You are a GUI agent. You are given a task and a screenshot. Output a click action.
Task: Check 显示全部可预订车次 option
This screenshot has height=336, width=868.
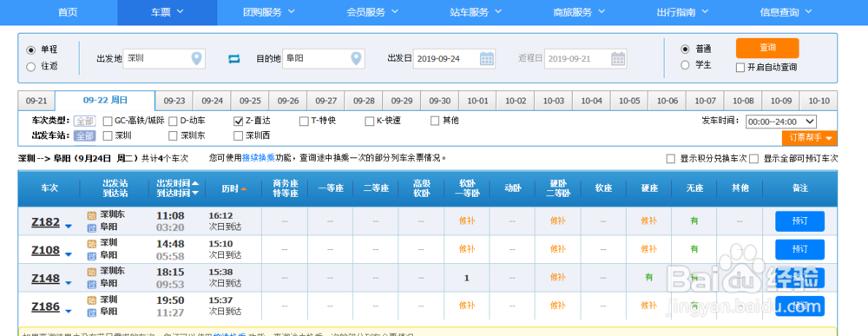coord(753,159)
